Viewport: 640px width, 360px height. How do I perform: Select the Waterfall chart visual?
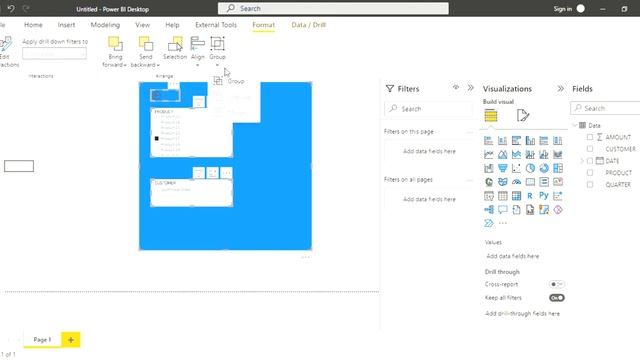[489, 168]
